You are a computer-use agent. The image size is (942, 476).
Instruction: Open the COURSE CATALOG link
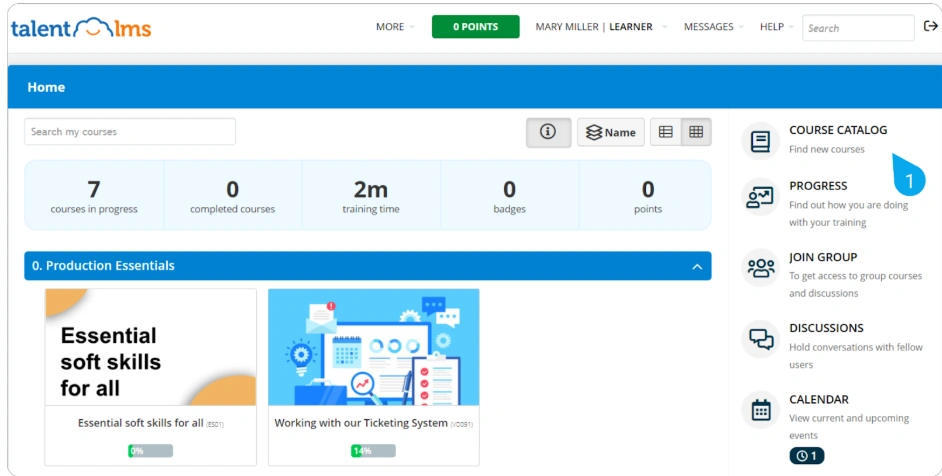(837, 130)
